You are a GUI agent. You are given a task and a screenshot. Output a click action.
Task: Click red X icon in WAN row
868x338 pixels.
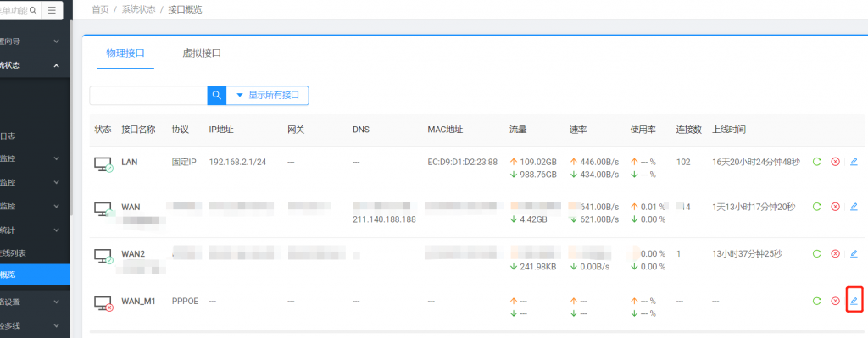click(835, 207)
